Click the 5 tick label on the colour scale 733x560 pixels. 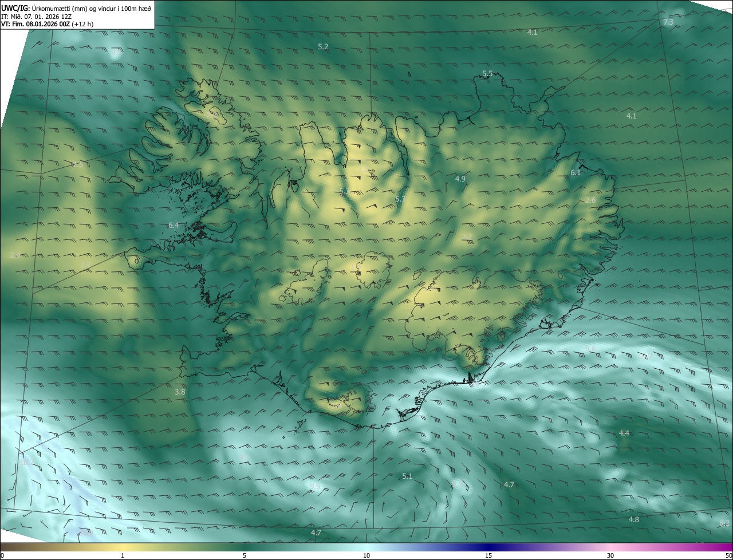coord(245,555)
